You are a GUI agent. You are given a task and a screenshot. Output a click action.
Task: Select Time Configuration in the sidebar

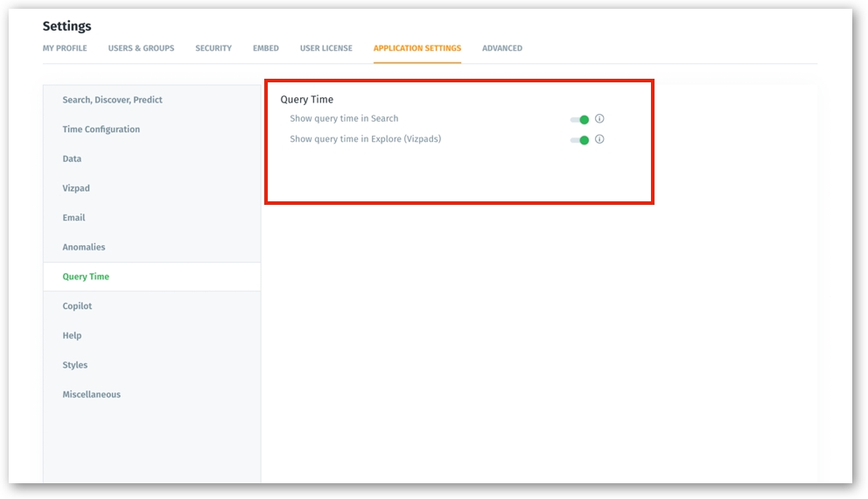[x=101, y=130]
